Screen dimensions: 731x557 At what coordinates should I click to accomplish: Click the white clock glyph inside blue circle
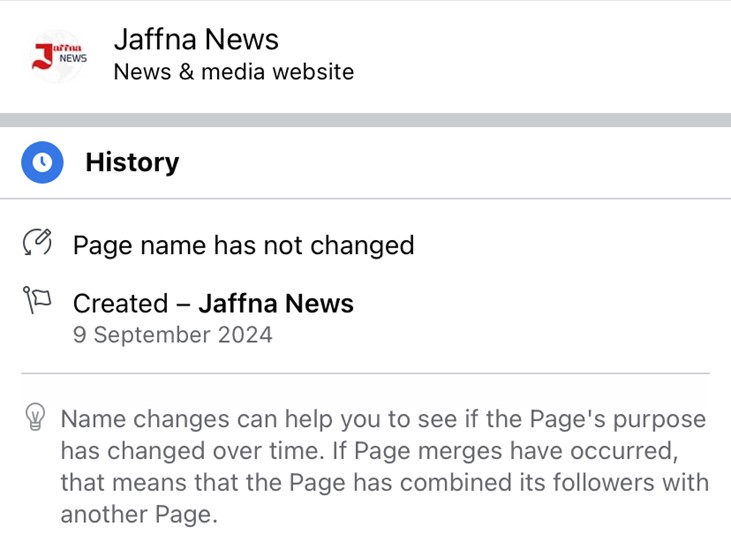(42, 162)
